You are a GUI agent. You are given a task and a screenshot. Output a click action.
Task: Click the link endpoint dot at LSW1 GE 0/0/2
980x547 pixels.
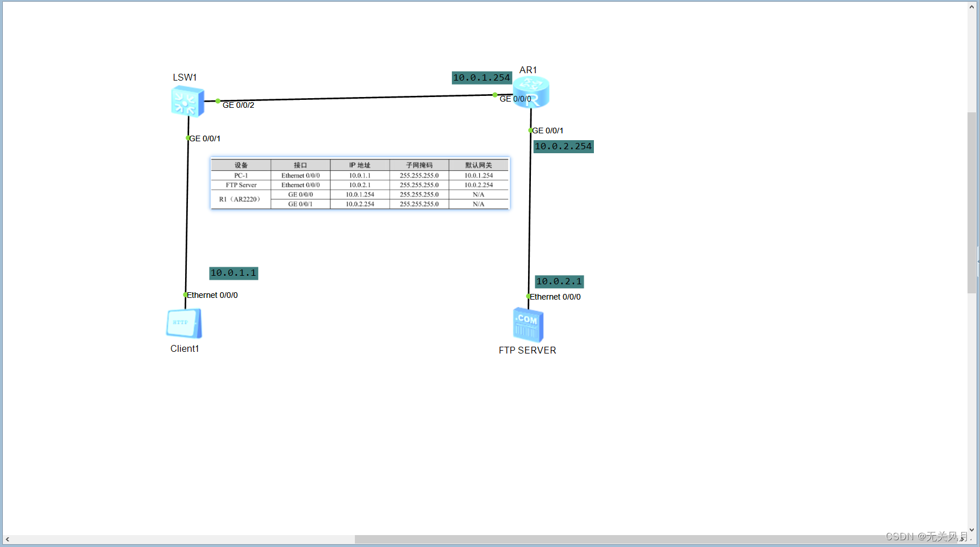pyautogui.click(x=218, y=101)
